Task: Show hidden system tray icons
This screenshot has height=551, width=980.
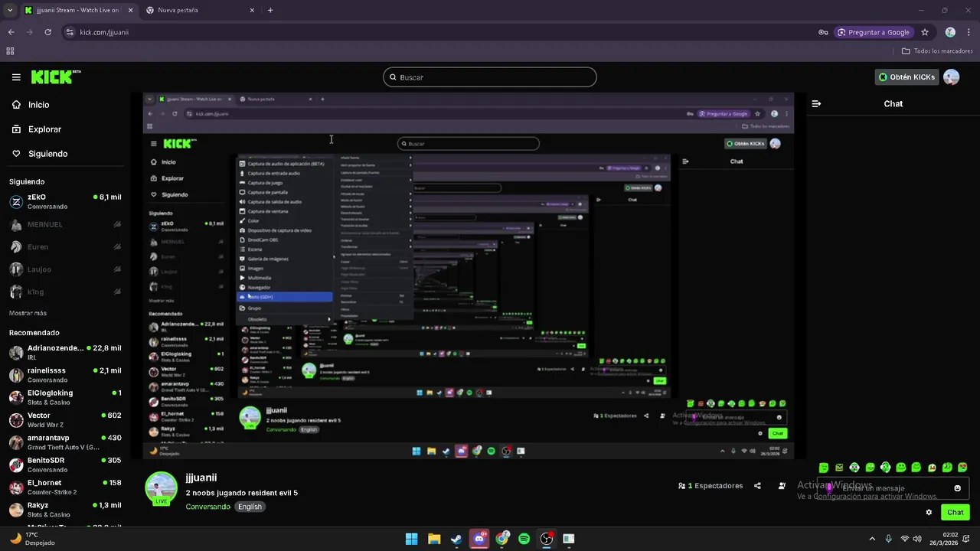Action: click(872, 539)
